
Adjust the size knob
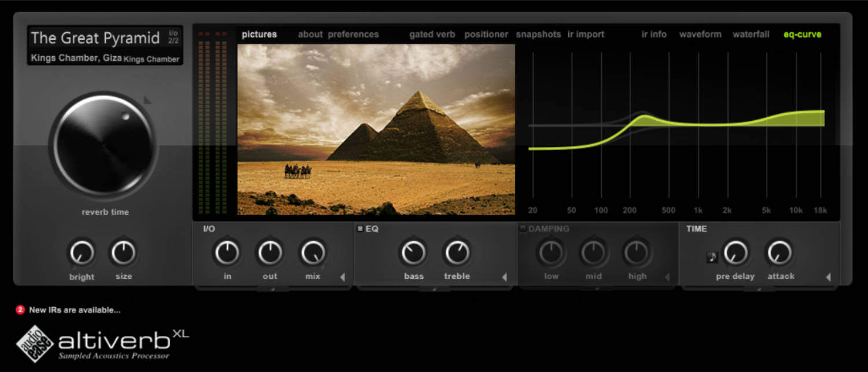tap(123, 253)
